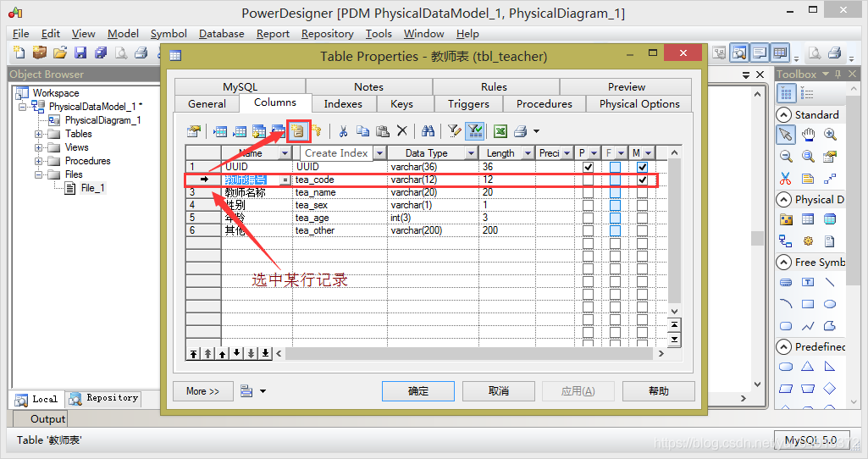Toggle Primary key checkbox for tea_name row
The height and width of the screenshot is (459, 868).
point(588,192)
